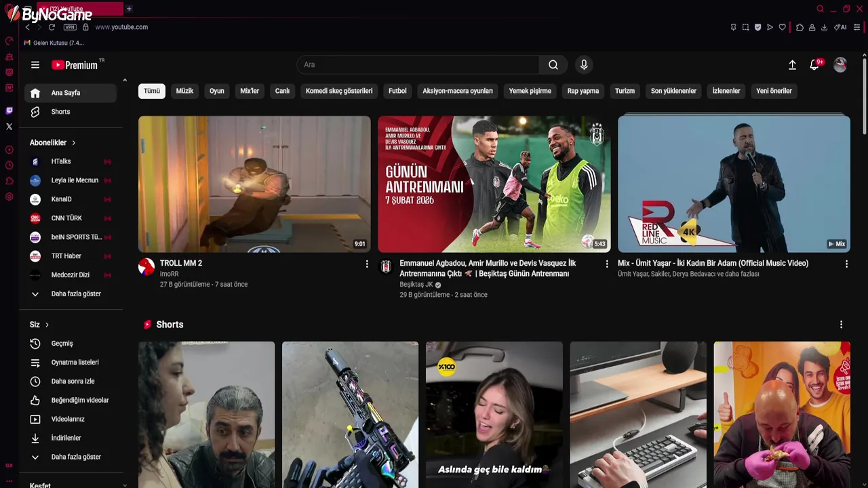868x488 pixels.
Task: Select the Müzik filter chip
Action: point(184,91)
